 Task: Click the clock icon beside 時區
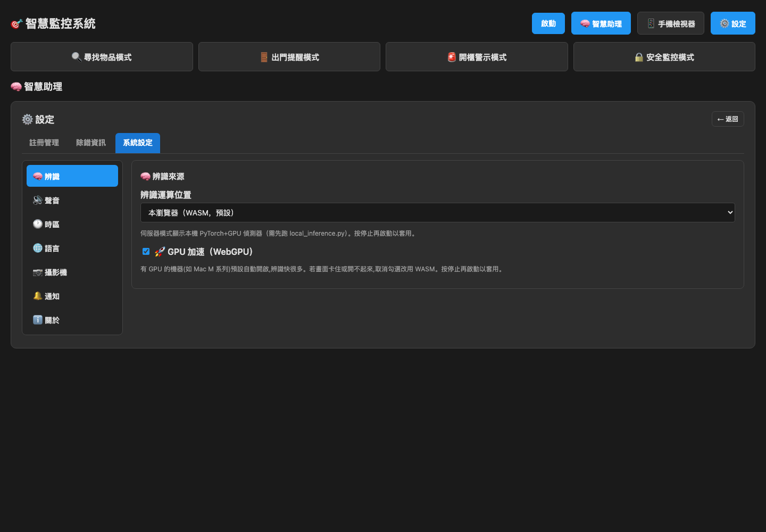point(38,224)
